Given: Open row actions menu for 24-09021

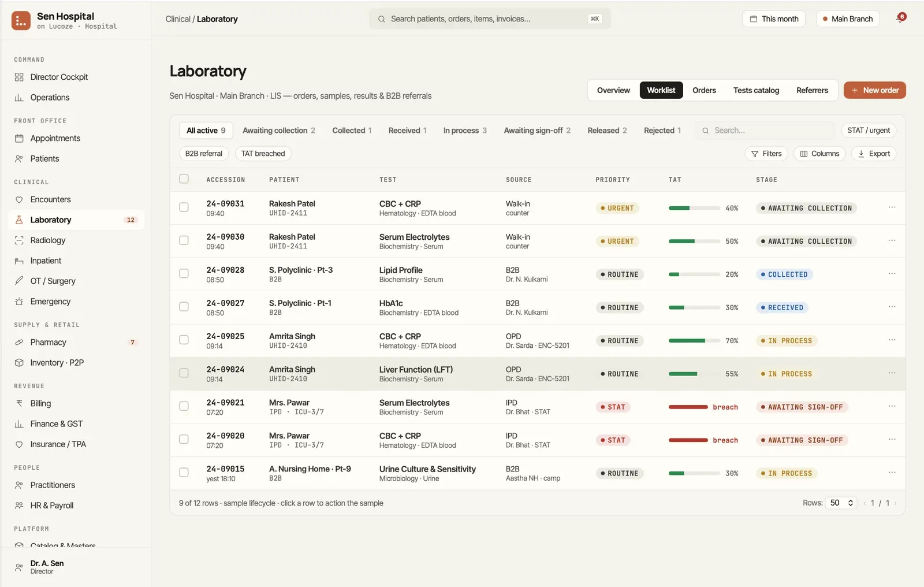Looking at the screenshot, I should point(892,406).
